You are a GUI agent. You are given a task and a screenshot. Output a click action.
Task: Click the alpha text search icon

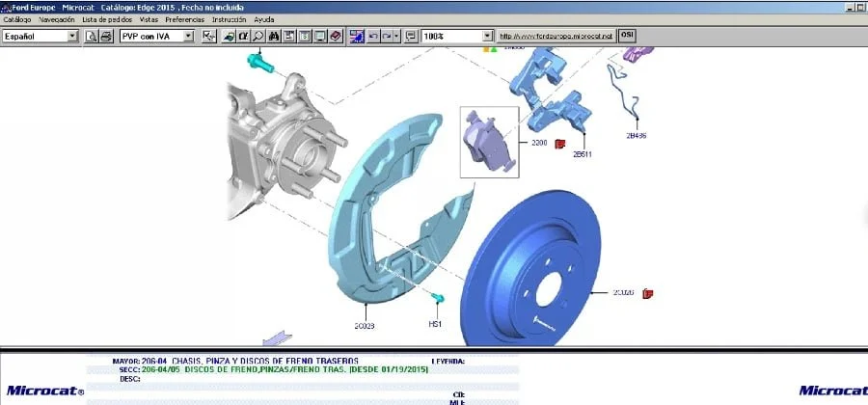click(243, 36)
